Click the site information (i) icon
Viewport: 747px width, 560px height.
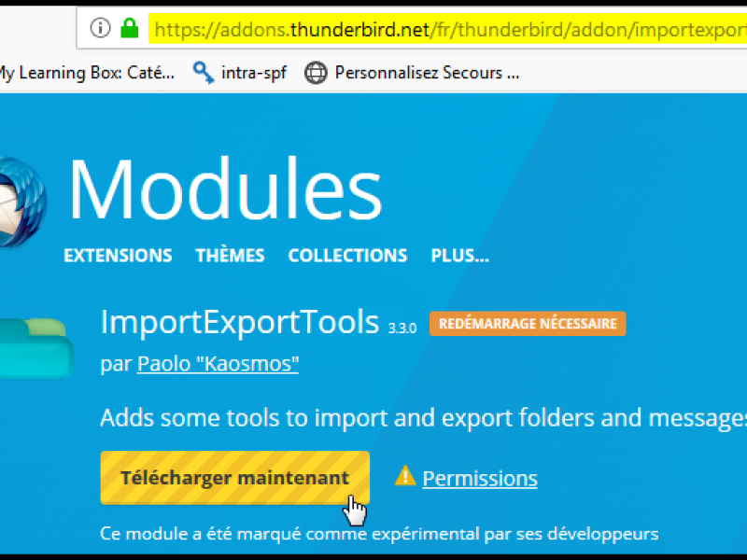(100, 28)
